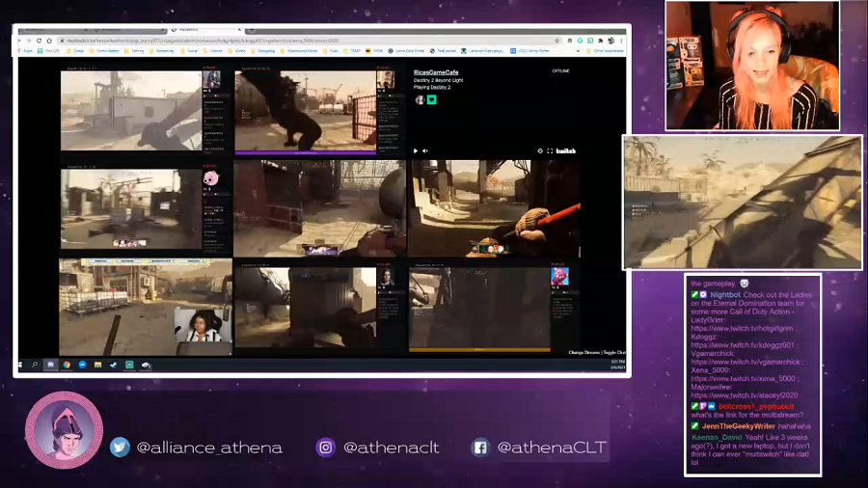Open the Streaming bookmarks folder
The height and width of the screenshot is (488, 868).
pyautogui.click(x=161, y=51)
